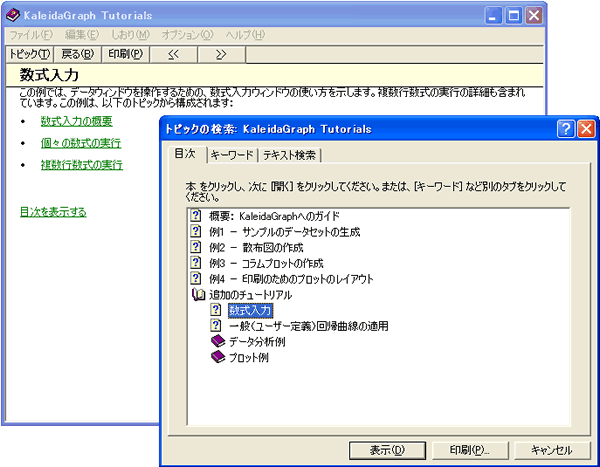Select 例1 − サンプルのデータセットの生成
This screenshot has width=600, height=467.
(284, 232)
